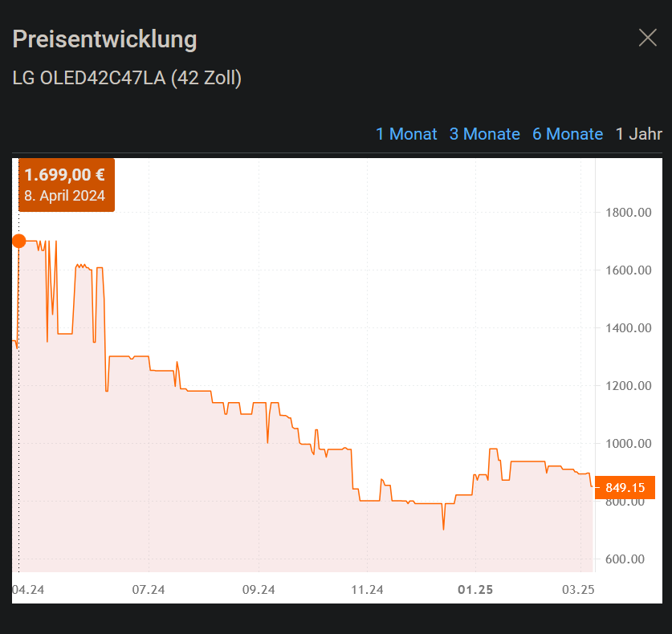Select the 1 Monat time range

pyautogui.click(x=406, y=134)
